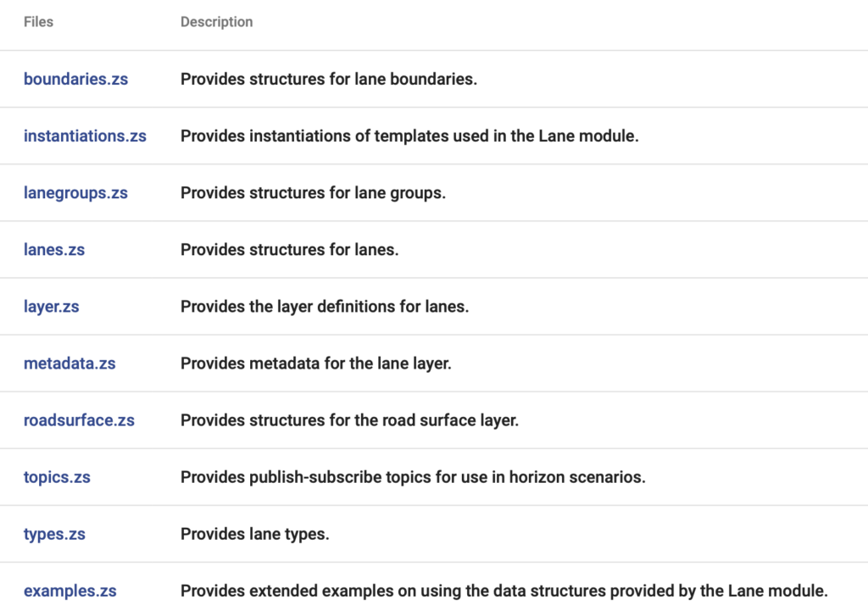Open the types.zs file link
Viewport: 868px width, 616px height.
pos(55,534)
